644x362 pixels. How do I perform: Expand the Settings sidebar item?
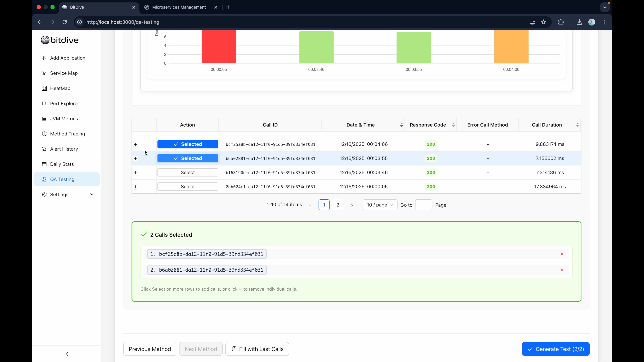59,194
